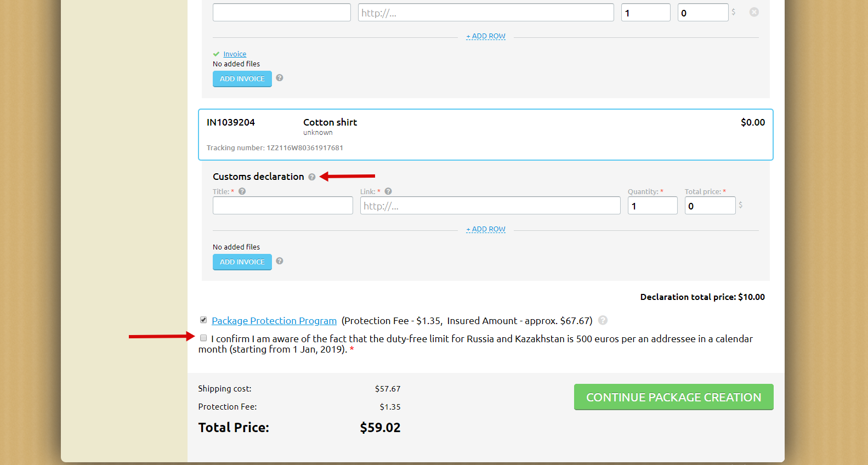This screenshot has width=868, height=465.
Task: Click the Link field under Customs declaration
Action: [x=490, y=206]
